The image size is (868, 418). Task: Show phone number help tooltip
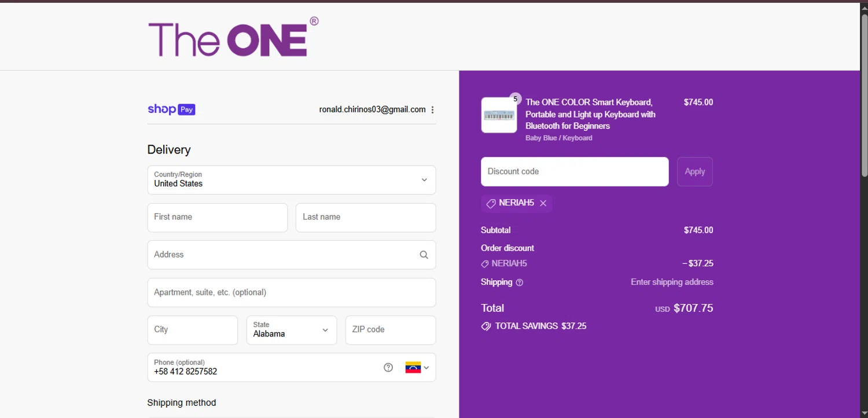pyautogui.click(x=388, y=368)
